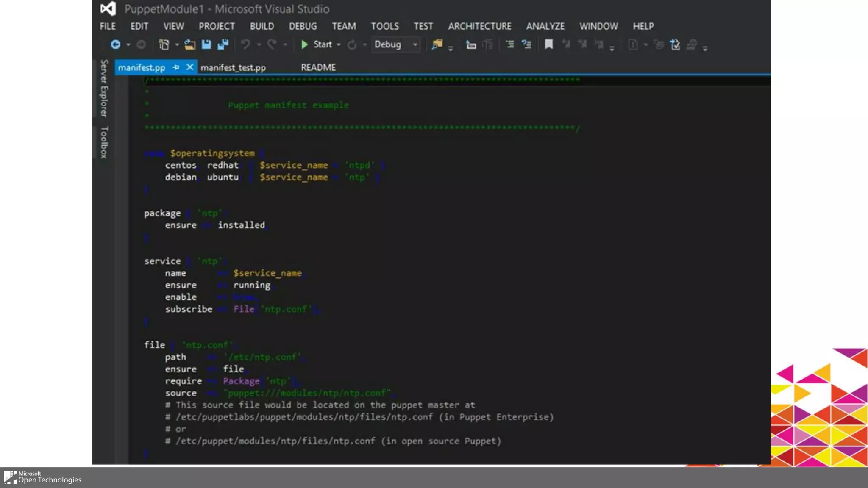The image size is (868, 488).
Task: Open the Toolbox side panel
Action: (104, 142)
